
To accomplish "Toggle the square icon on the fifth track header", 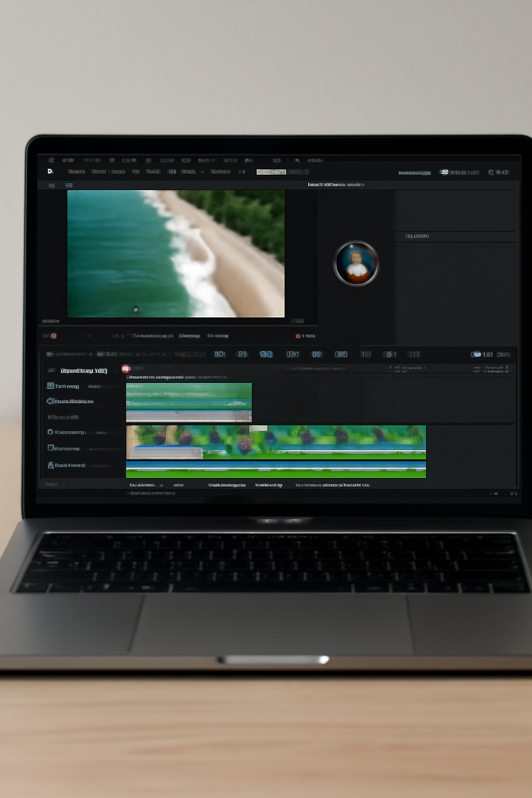I will (50, 448).
